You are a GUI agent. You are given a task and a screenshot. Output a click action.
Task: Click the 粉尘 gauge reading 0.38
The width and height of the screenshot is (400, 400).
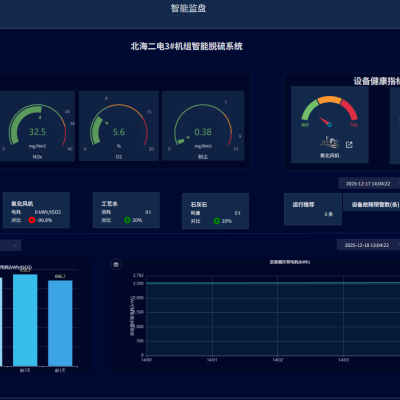pos(203,132)
